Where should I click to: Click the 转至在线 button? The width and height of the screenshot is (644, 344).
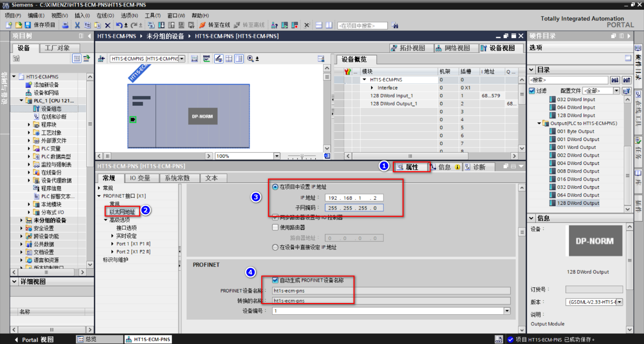coord(214,25)
